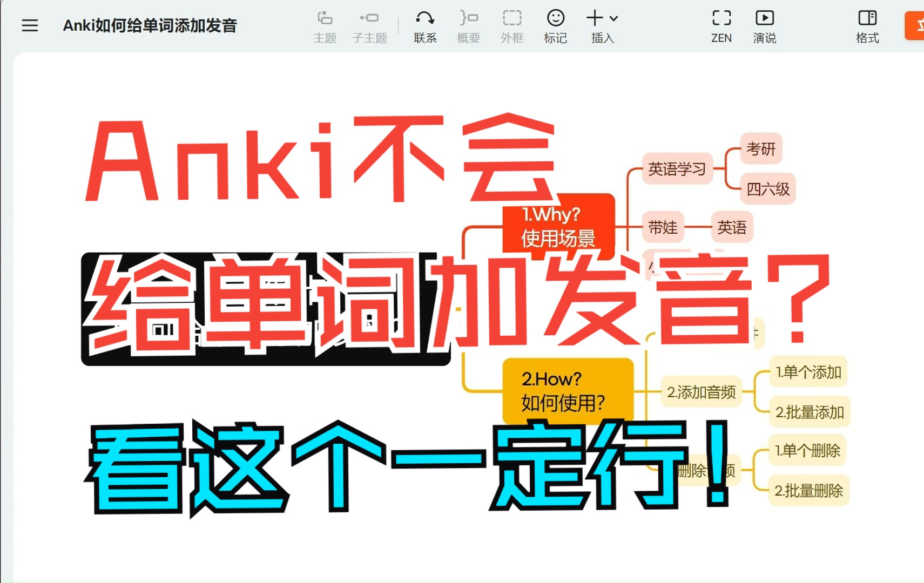
Task: Select the 1.单个删除 node
Action: point(807,450)
